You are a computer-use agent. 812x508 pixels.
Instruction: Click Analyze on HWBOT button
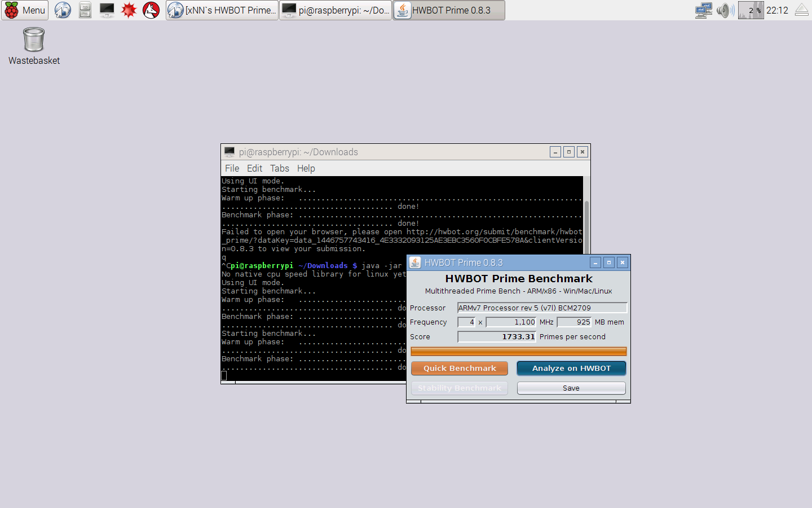point(571,369)
